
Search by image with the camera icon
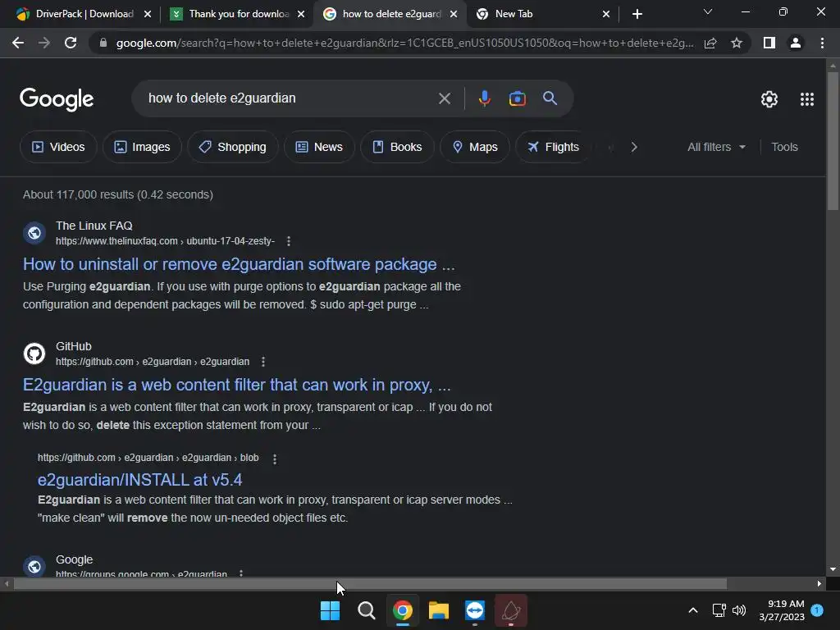point(517,98)
